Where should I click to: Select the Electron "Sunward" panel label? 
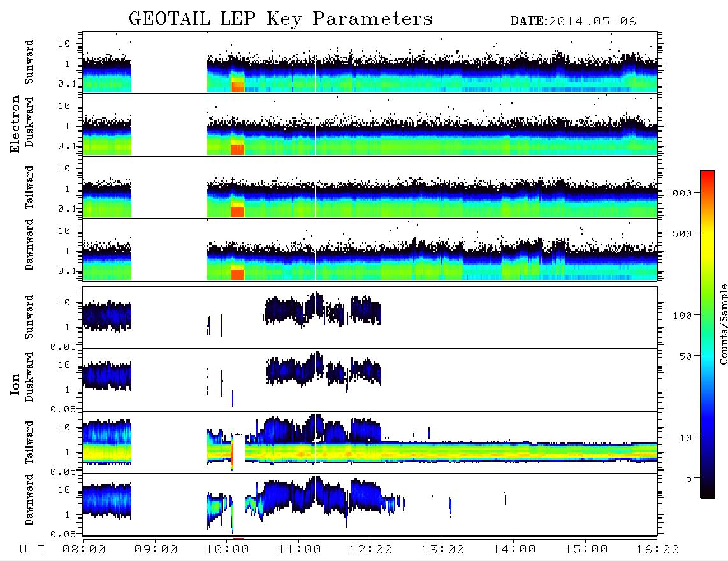point(29,62)
